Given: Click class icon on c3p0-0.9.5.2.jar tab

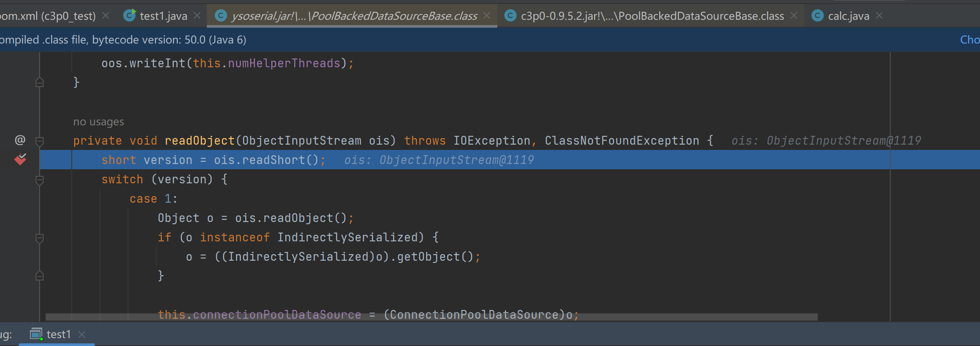Looking at the screenshot, I should click(x=510, y=16).
